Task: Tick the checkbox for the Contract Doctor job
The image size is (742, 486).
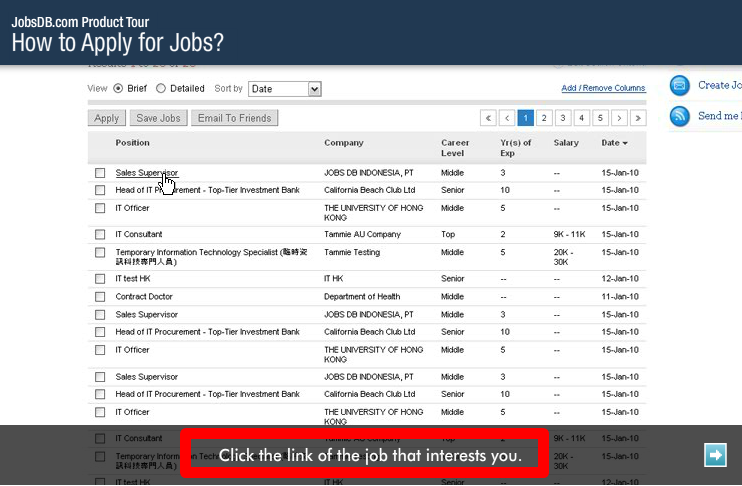Action: click(x=100, y=297)
